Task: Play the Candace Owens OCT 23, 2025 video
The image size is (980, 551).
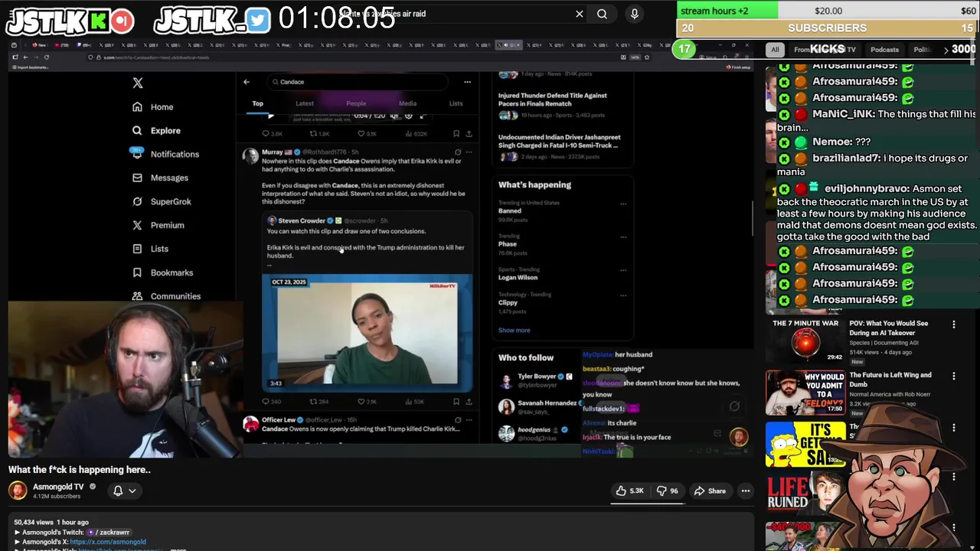Action: [x=367, y=333]
